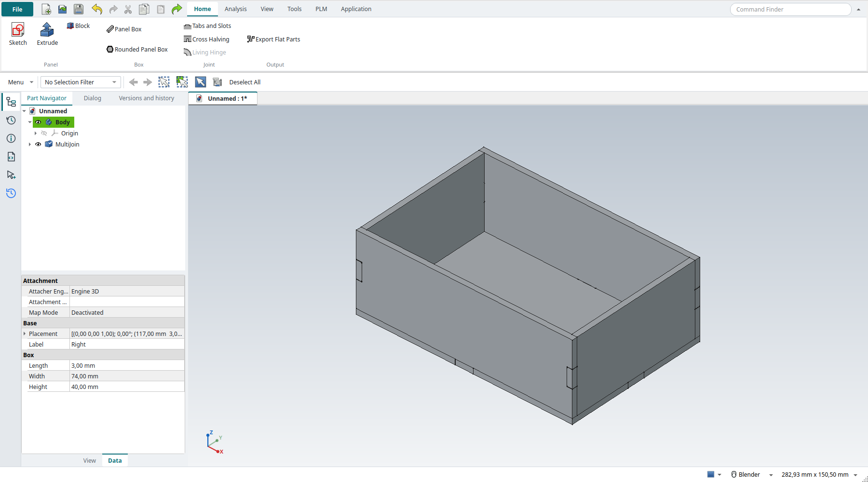The image size is (868, 482).
Task: Click Export Flat Parts
Action: click(x=273, y=40)
